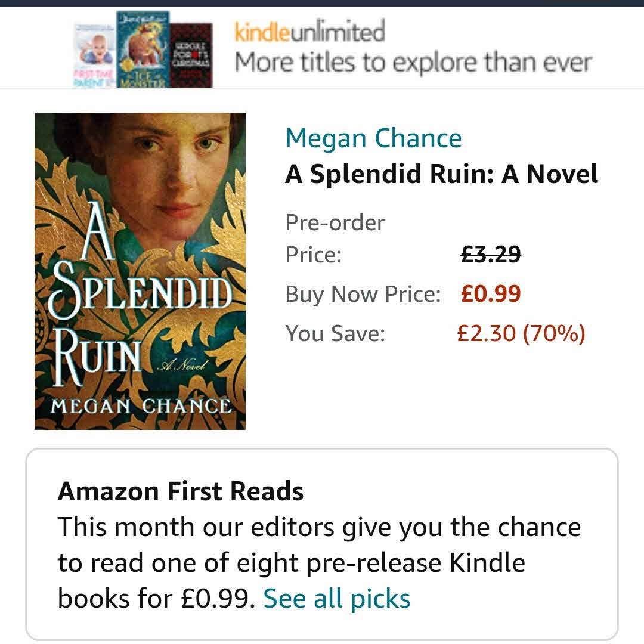Open The Ice Monster book thumbnail
The width and height of the screenshot is (644, 644).
[142, 50]
